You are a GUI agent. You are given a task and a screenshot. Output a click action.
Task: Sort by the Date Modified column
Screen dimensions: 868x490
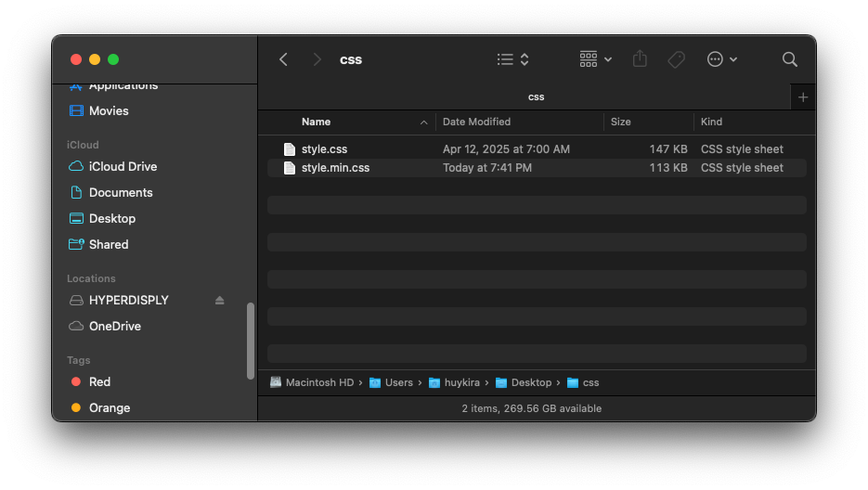(x=476, y=122)
